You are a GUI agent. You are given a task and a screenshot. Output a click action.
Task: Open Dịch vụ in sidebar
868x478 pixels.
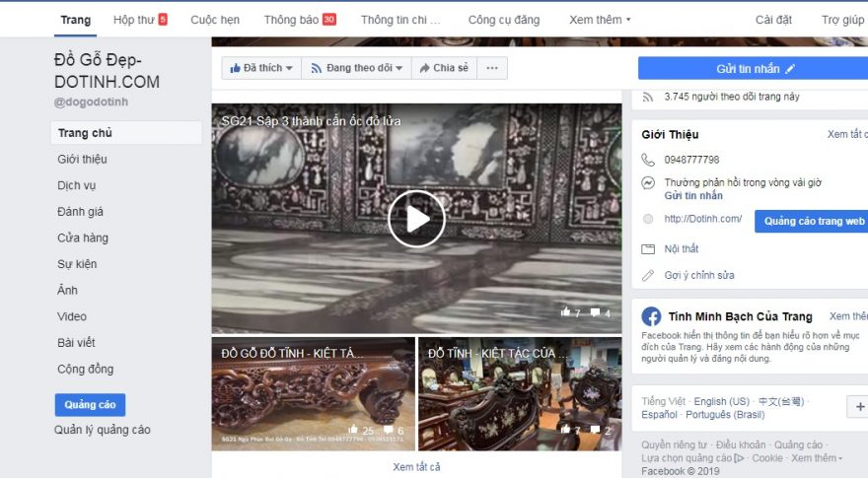point(76,185)
